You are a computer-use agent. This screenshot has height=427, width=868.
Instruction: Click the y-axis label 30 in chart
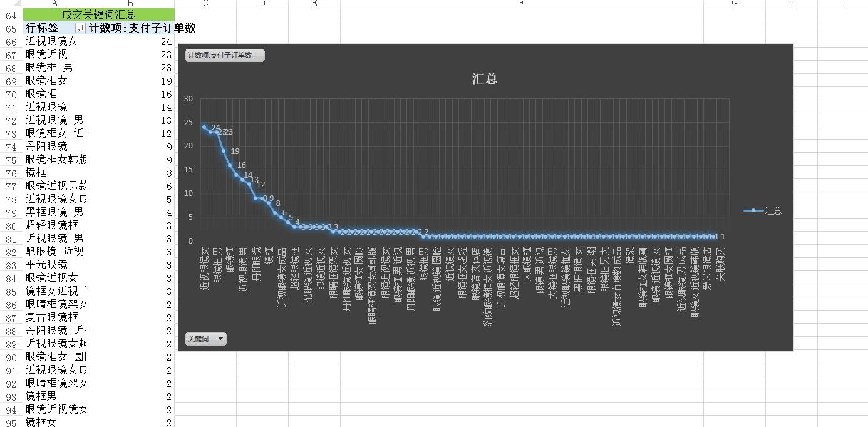tap(189, 99)
